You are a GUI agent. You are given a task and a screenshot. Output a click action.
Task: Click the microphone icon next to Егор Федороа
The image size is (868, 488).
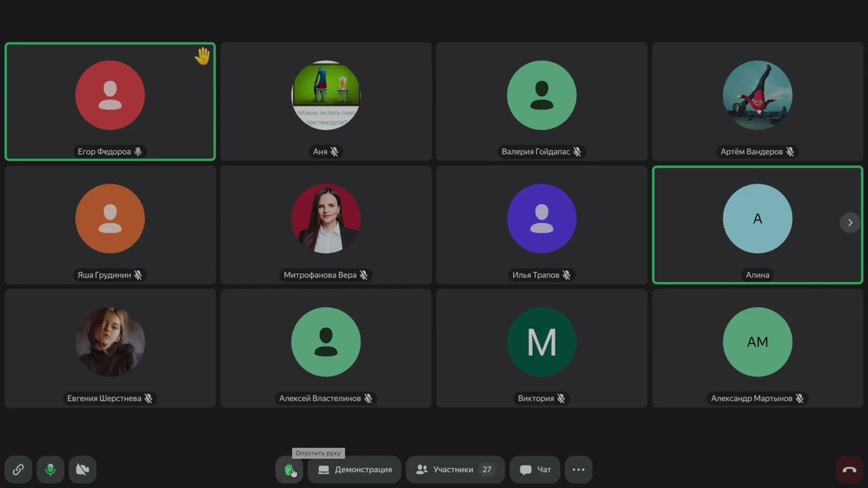click(138, 152)
